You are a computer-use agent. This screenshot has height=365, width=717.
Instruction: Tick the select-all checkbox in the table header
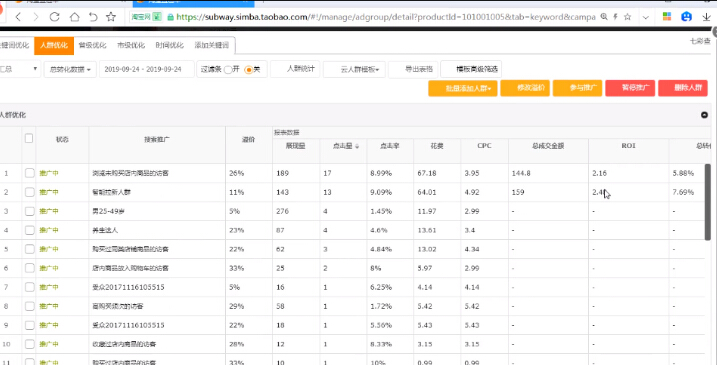(x=29, y=138)
